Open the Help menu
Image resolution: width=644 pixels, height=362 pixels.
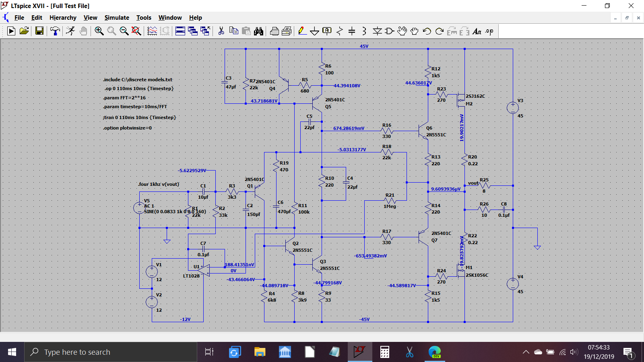[x=196, y=18]
